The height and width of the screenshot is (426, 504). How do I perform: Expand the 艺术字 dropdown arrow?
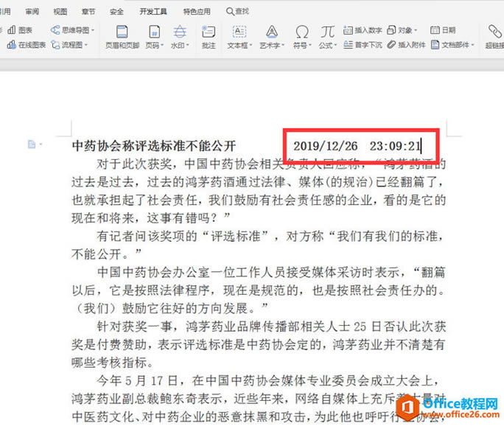[283, 46]
